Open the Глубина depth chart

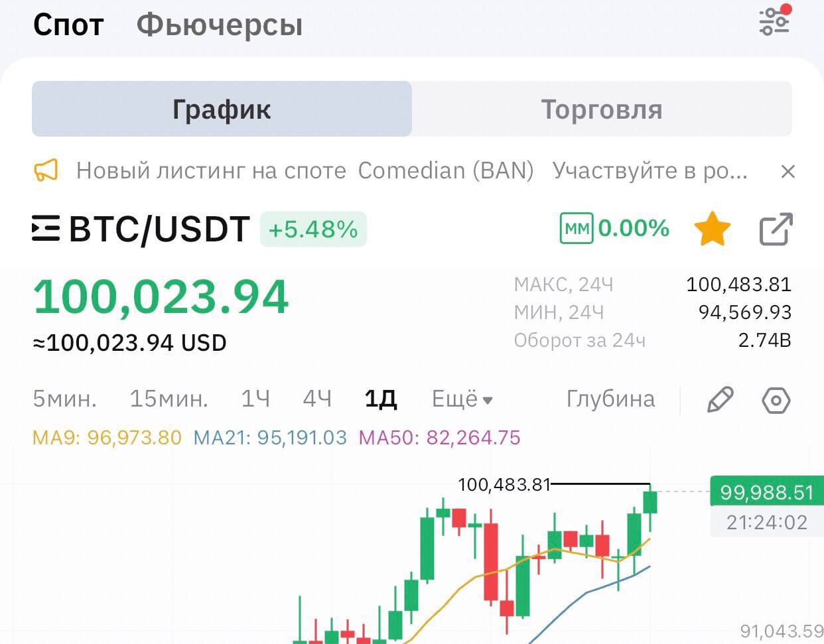tap(610, 399)
